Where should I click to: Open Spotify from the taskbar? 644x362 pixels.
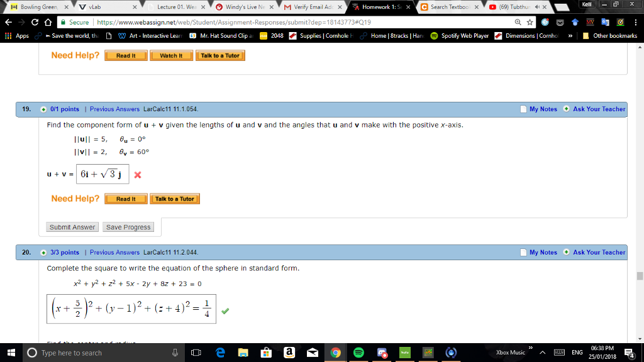tap(358, 353)
